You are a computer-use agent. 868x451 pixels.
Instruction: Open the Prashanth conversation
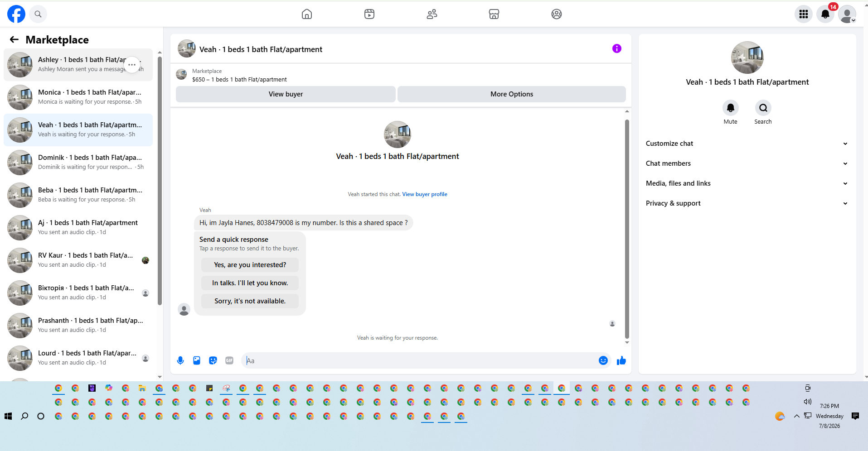click(x=78, y=326)
